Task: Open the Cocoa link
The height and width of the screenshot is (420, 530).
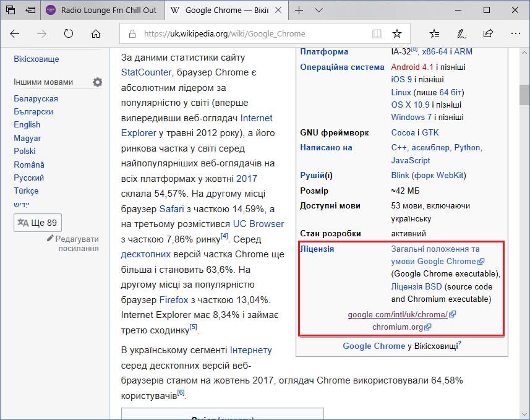Action: click(x=403, y=132)
